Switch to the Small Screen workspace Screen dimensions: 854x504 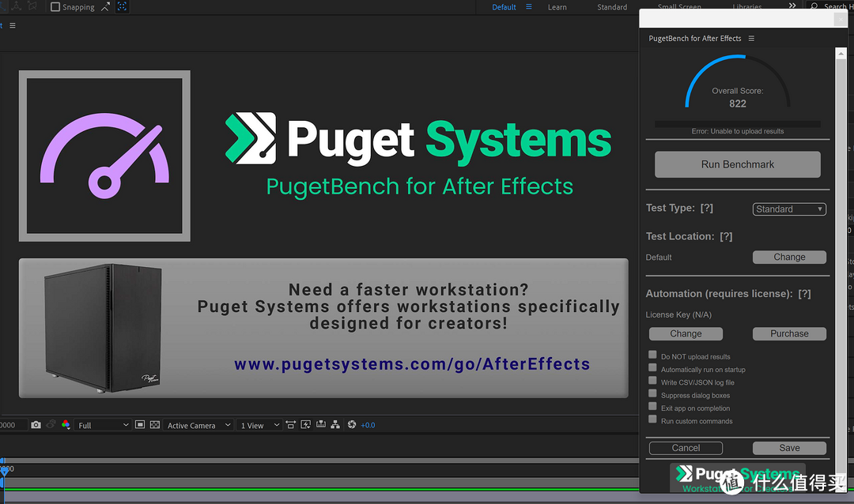tap(679, 7)
